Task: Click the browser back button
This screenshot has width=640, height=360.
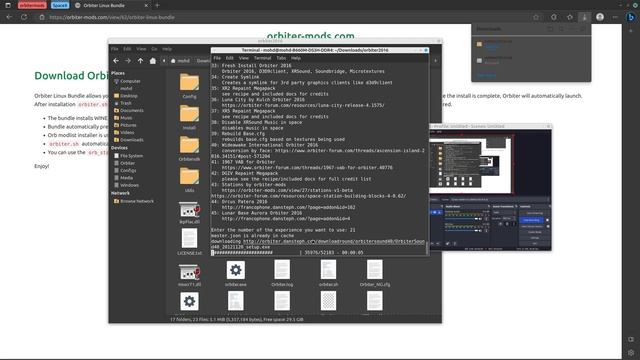Action: (9, 17)
